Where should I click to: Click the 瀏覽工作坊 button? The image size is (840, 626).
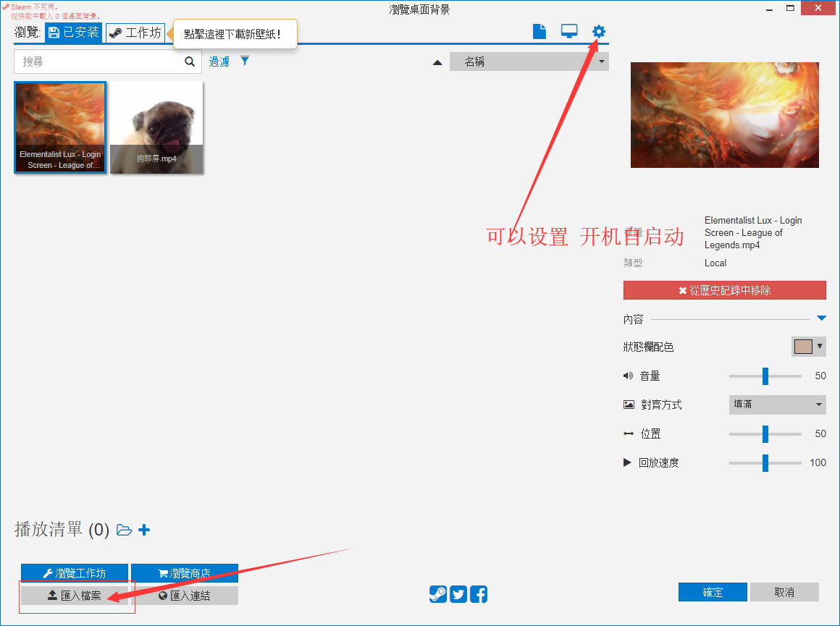coord(75,573)
